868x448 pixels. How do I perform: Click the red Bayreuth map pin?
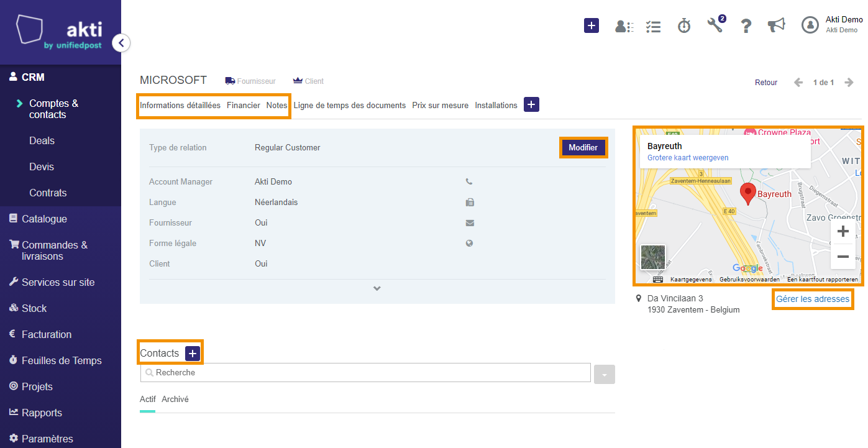[748, 194]
